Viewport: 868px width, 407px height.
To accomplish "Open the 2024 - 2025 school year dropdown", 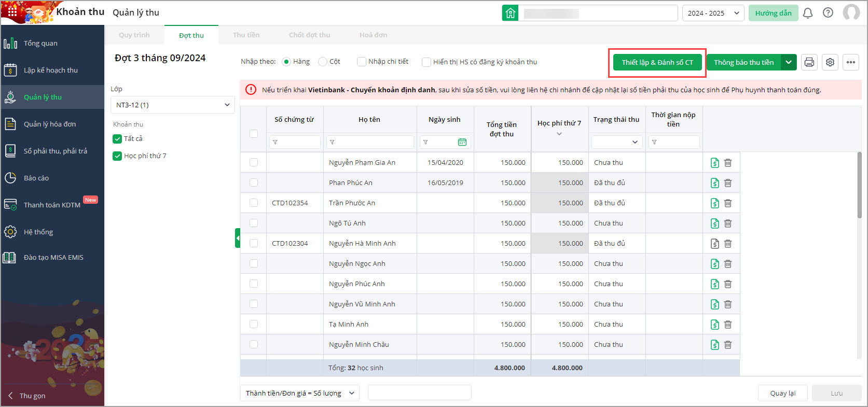I will tap(713, 13).
